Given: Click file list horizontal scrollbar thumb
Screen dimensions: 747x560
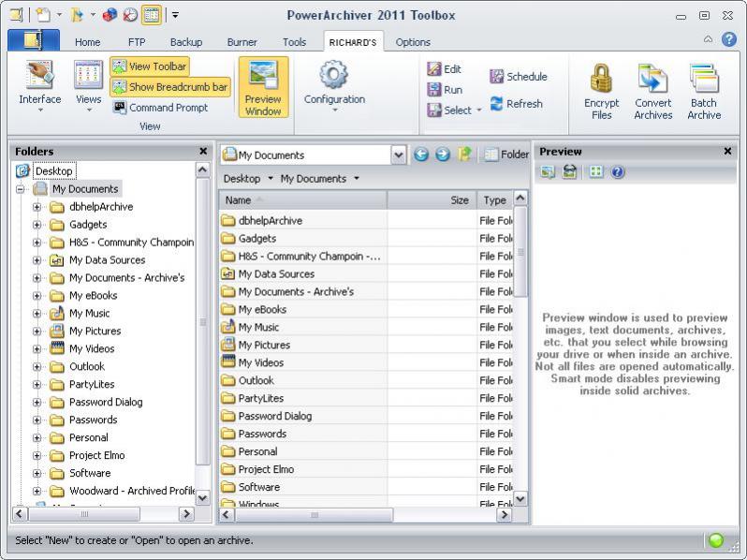Looking at the screenshot, I should [315, 515].
